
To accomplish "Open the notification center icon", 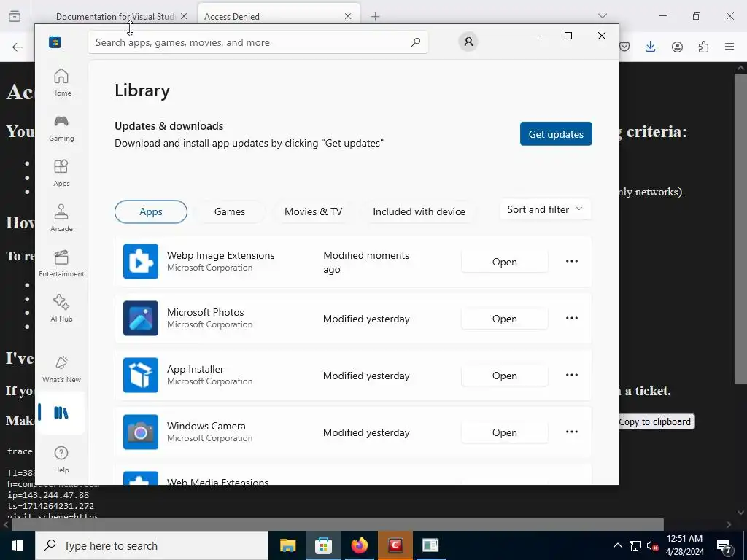I will 724,545.
